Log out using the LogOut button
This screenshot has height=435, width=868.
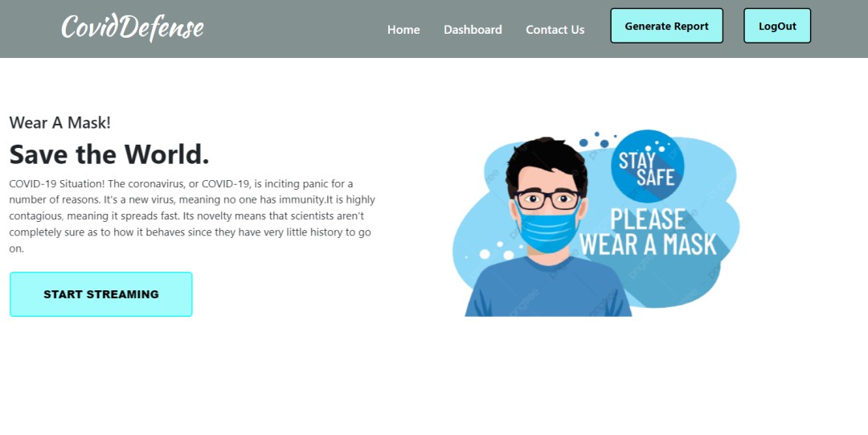point(777,26)
